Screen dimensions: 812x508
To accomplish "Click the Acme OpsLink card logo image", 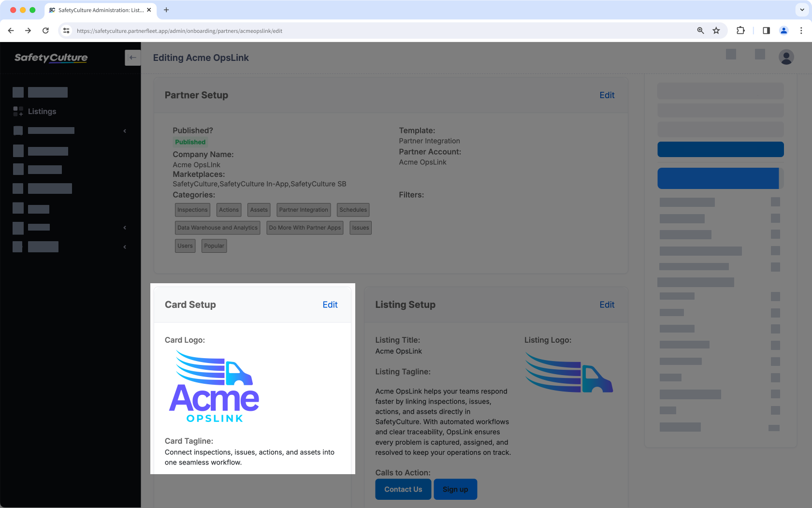I will (x=214, y=387).
